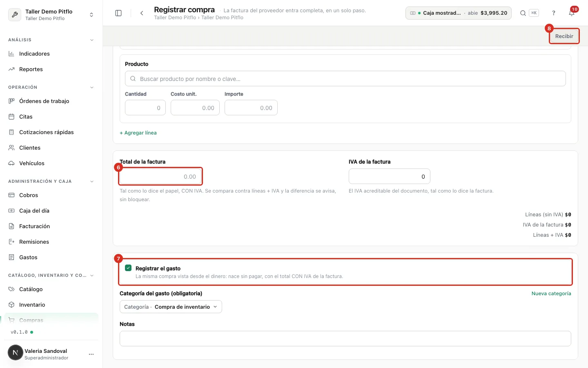Go back with the left chevron arrow
588x368 pixels.
[142, 13]
